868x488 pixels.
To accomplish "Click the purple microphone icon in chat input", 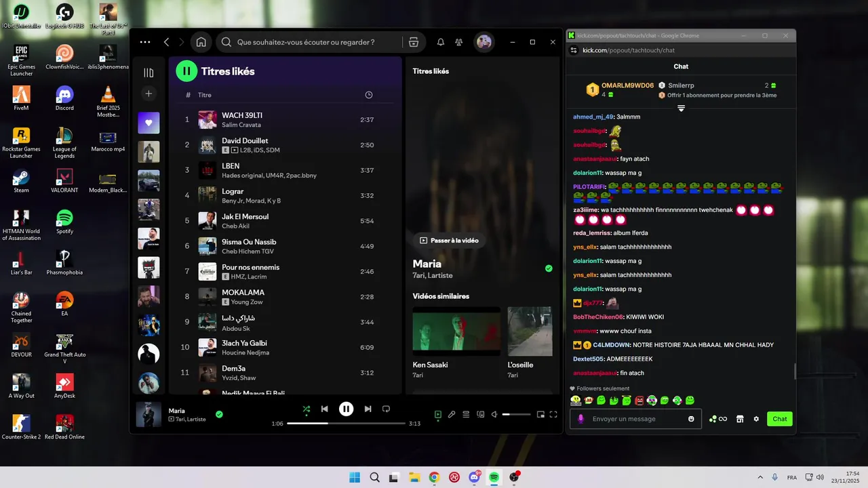I will (580, 419).
